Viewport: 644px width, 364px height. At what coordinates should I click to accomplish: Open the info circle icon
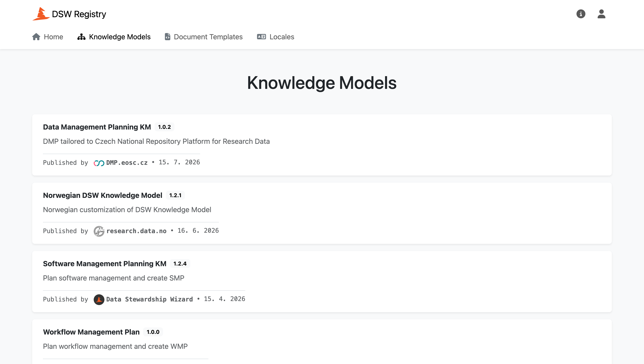coord(581,14)
